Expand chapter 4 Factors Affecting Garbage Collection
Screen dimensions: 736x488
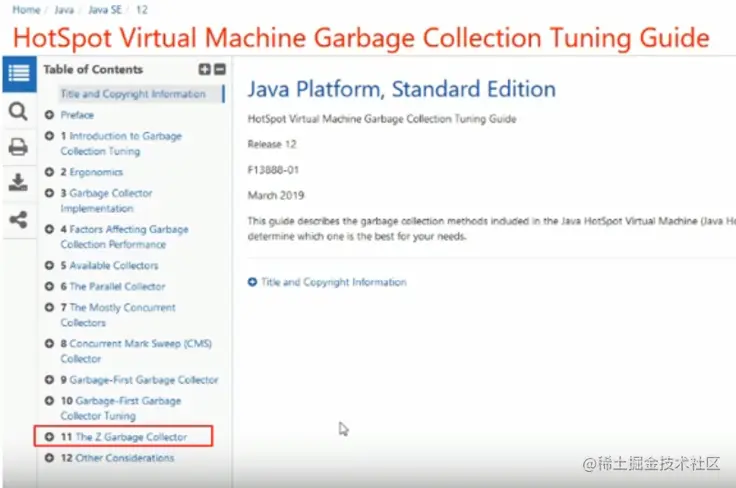[x=49, y=229]
